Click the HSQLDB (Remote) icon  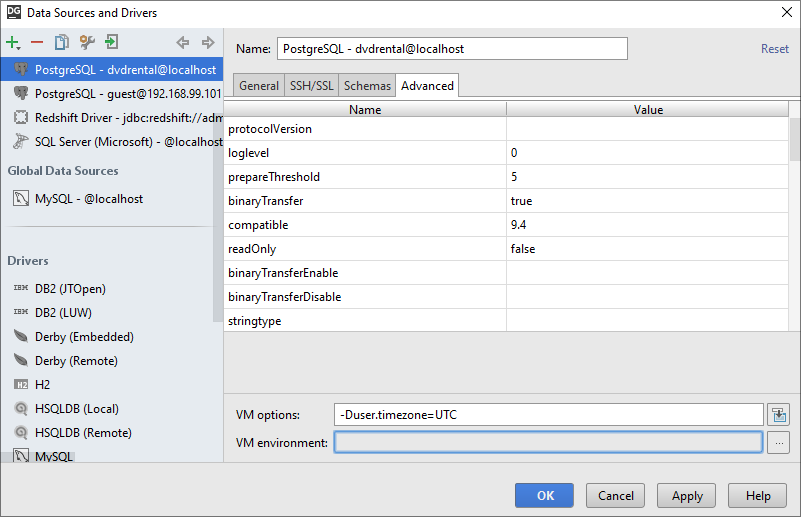(x=21, y=432)
